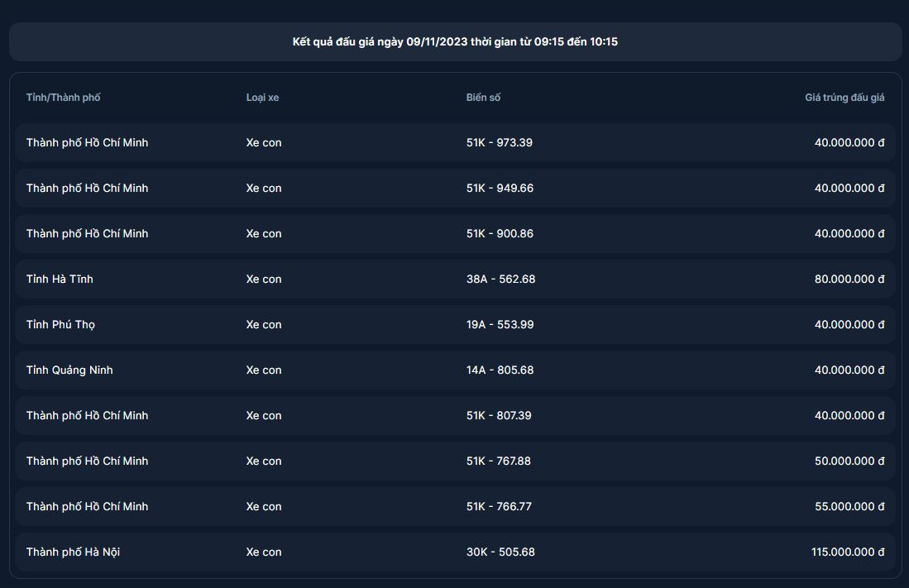Click the 80.000.000 đ winning price
909x588 pixels.
(849, 280)
